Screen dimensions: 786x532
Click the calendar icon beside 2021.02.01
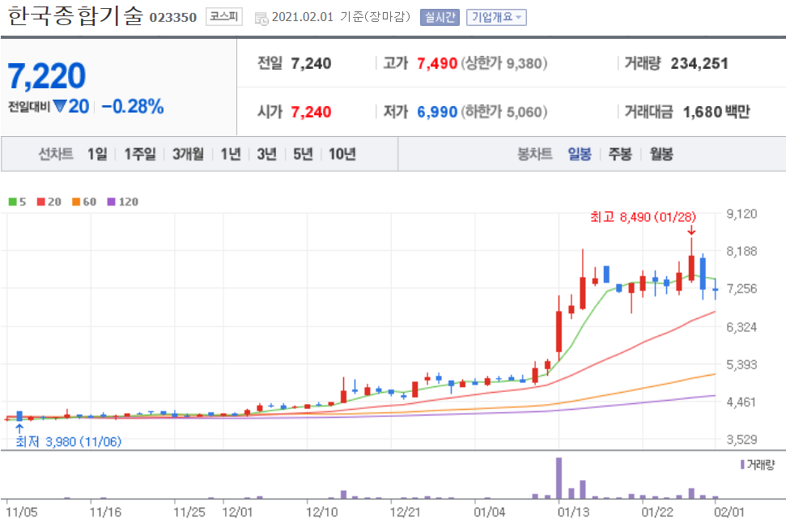coord(261,19)
